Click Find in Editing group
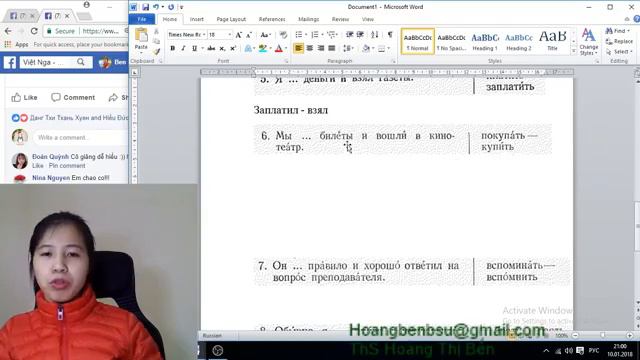 pos(618,31)
